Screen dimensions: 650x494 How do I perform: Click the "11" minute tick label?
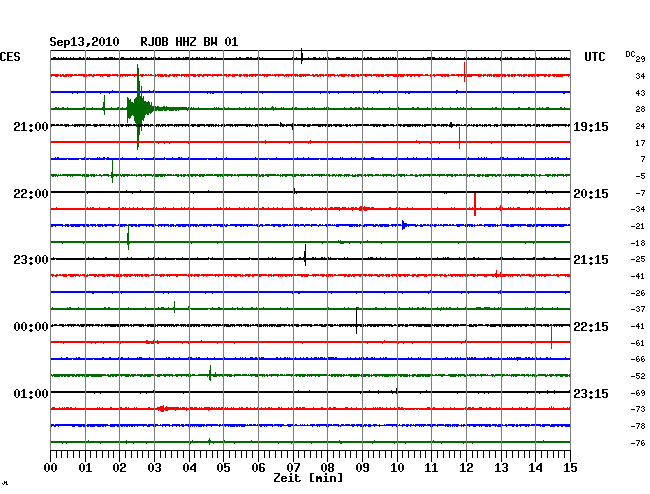pyautogui.click(x=431, y=467)
